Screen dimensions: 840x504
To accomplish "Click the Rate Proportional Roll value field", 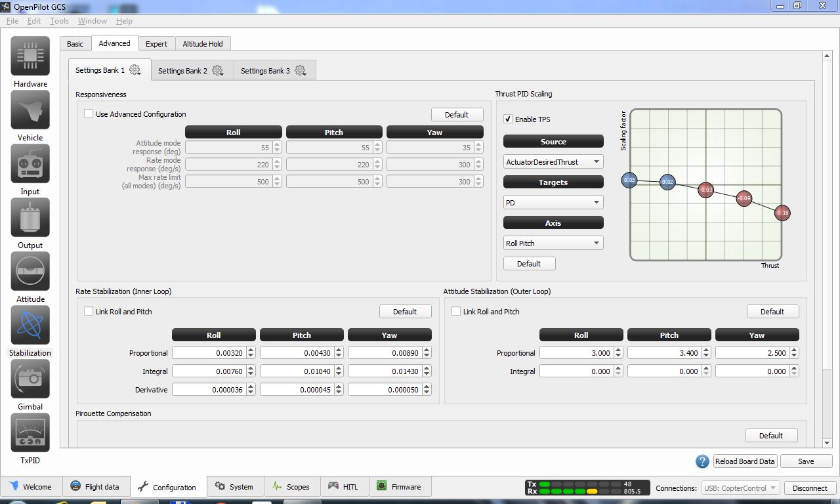I will pyautogui.click(x=209, y=352).
